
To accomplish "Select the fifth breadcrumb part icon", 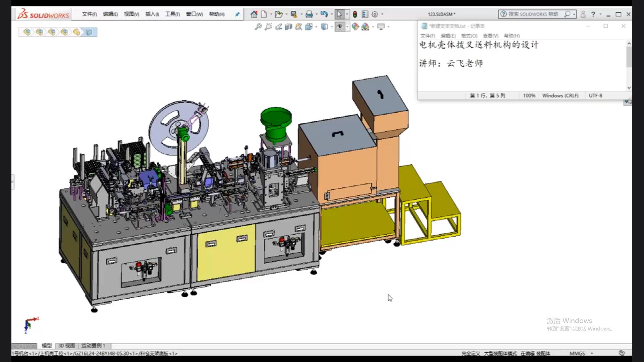I will click(76, 32).
